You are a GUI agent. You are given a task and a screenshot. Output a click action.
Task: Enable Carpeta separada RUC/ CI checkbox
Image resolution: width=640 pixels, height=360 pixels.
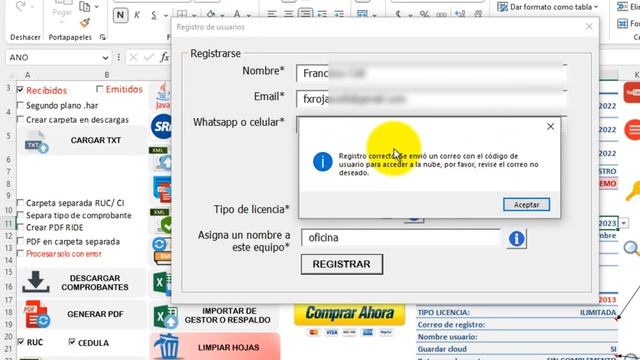click(20, 202)
